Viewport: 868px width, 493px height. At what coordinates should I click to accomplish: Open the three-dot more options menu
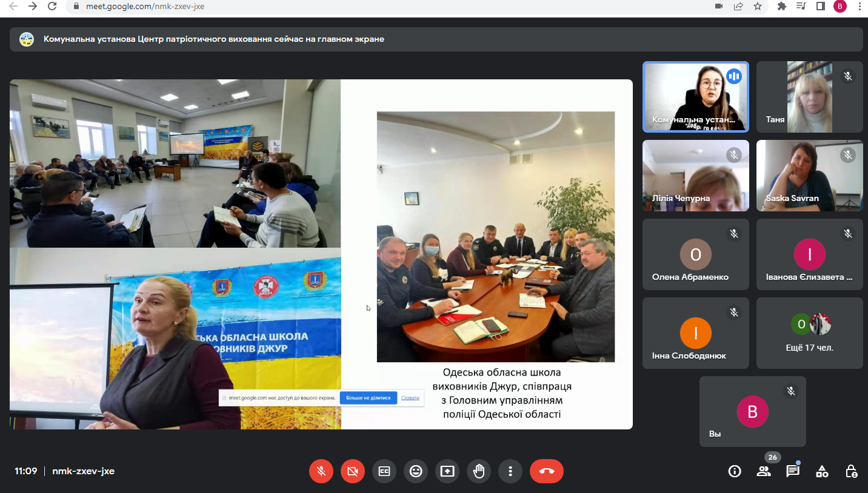(x=510, y=471)
